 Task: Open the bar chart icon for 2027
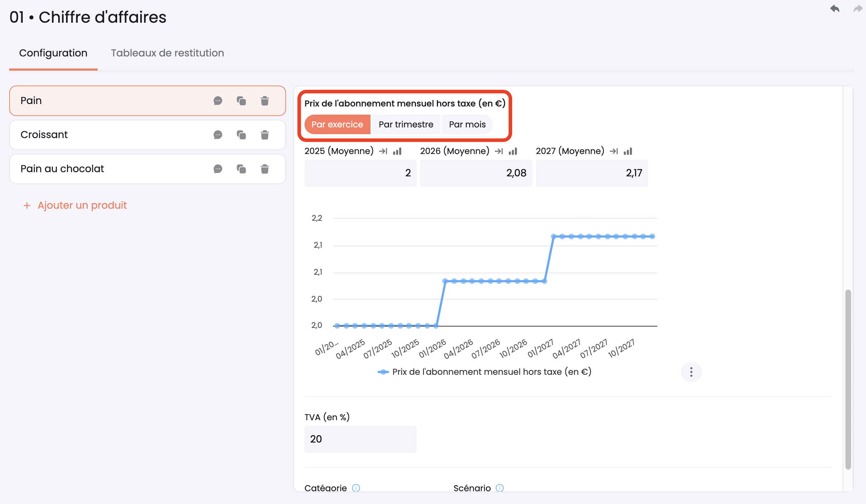[628, 151]
